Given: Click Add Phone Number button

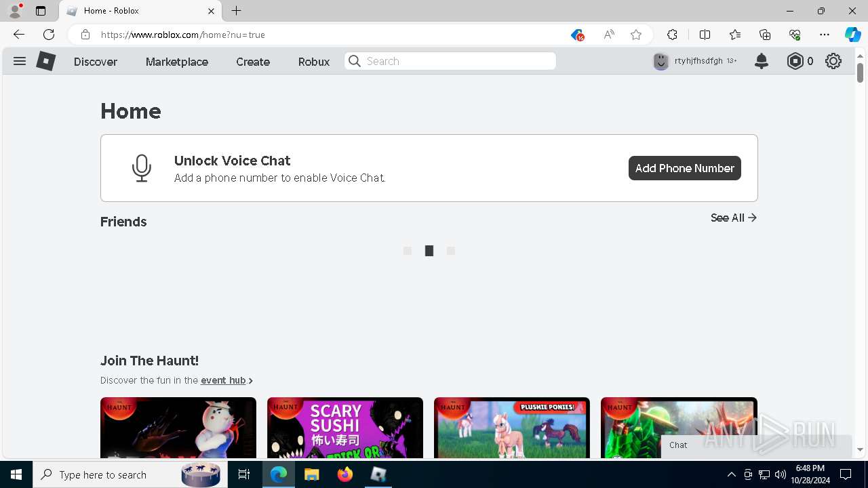Looking at the screenshot, I should point(685,168).
